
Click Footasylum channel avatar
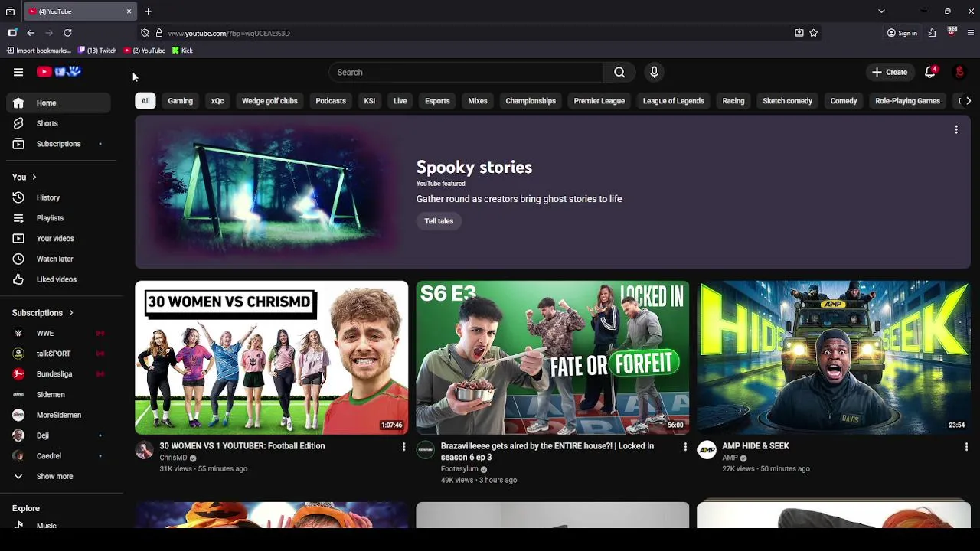[425, 450]
